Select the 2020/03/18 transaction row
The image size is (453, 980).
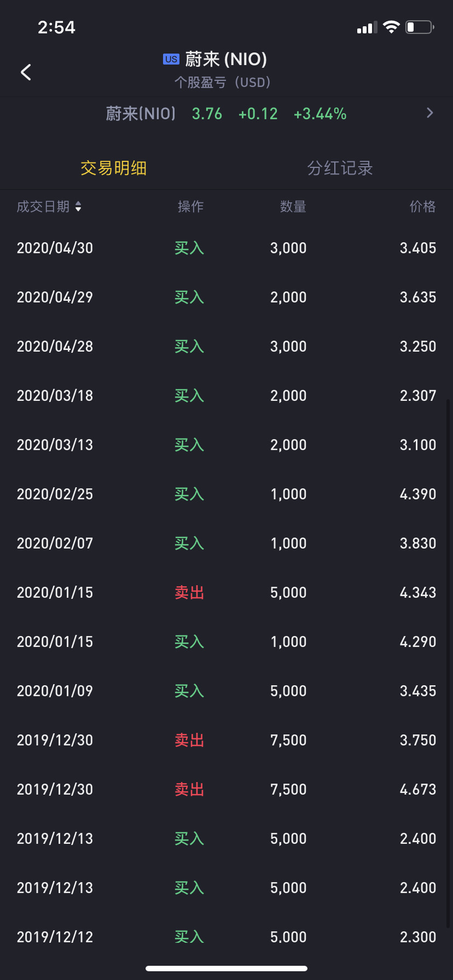coord(226,395)
